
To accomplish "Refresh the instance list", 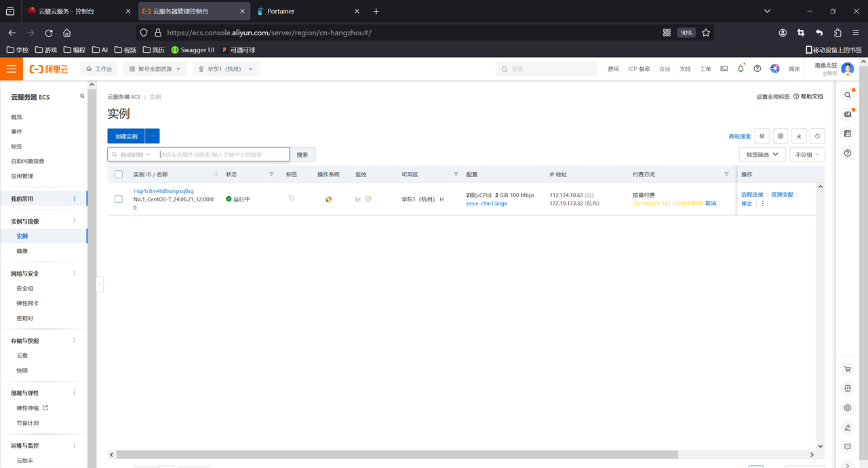I will point(817,136).
